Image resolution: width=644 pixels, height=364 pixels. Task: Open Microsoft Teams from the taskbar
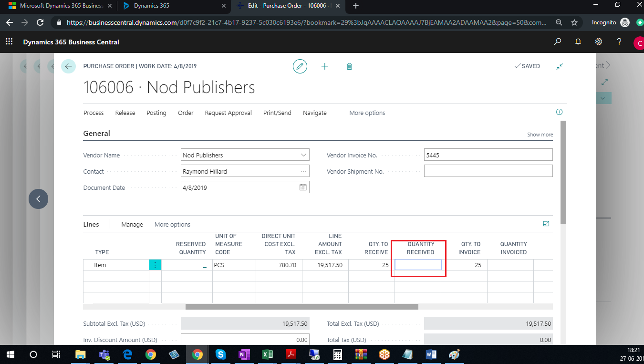click(x=104, y=354)
